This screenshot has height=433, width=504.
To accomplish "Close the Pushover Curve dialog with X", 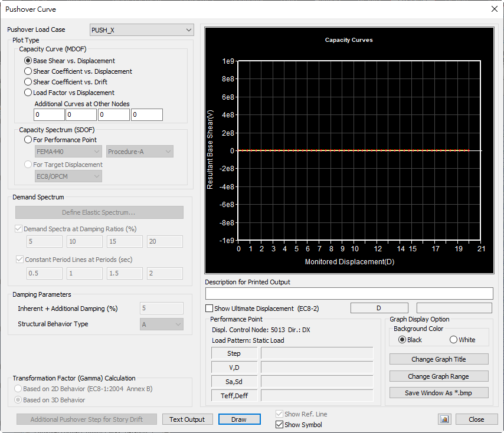I will 494,9.
